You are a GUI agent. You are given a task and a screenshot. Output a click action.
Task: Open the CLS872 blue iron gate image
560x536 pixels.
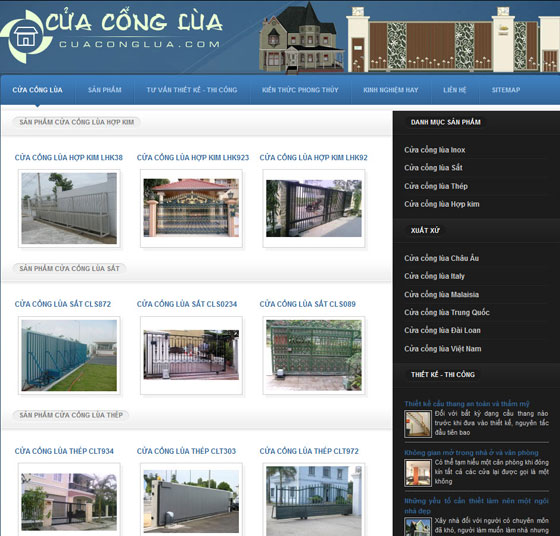69,355
